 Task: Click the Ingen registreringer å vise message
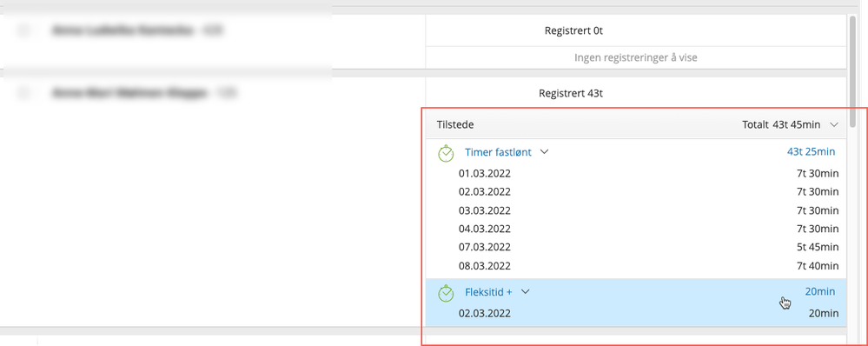point(635,57)
